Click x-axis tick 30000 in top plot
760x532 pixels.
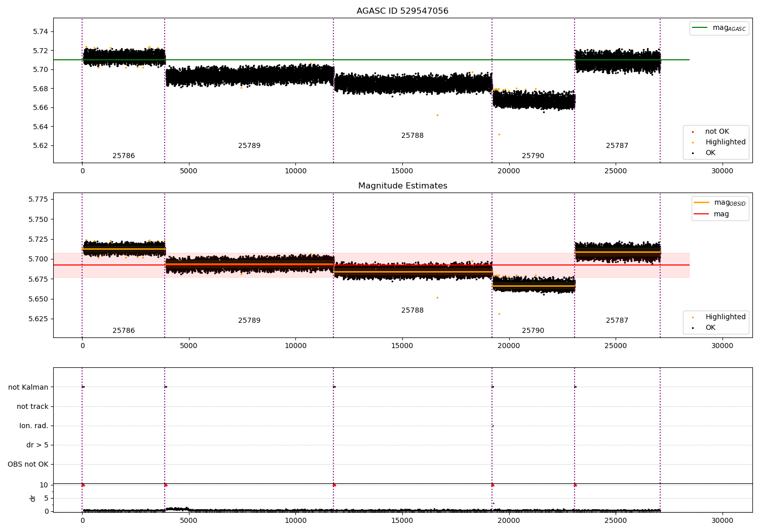click(x=722, y=171)
